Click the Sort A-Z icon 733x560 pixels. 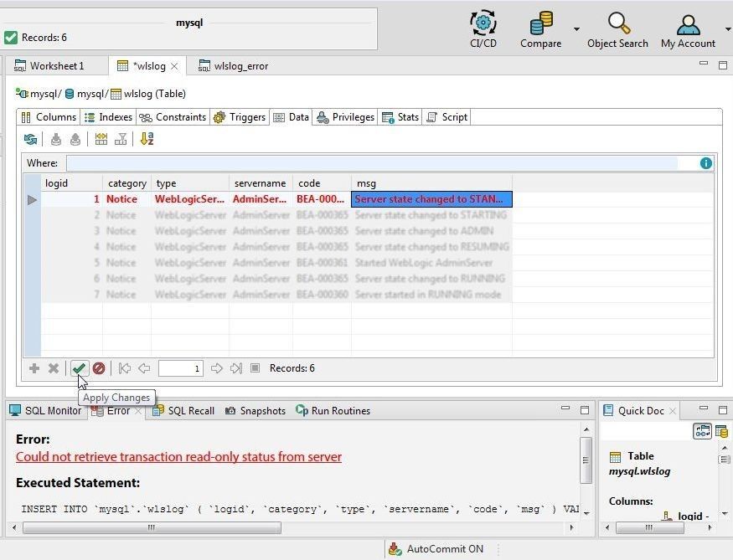[x=147, y=139]
